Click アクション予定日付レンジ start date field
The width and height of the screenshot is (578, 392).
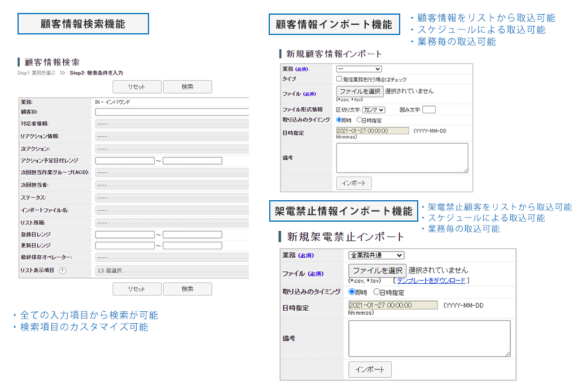pos(125,161)
